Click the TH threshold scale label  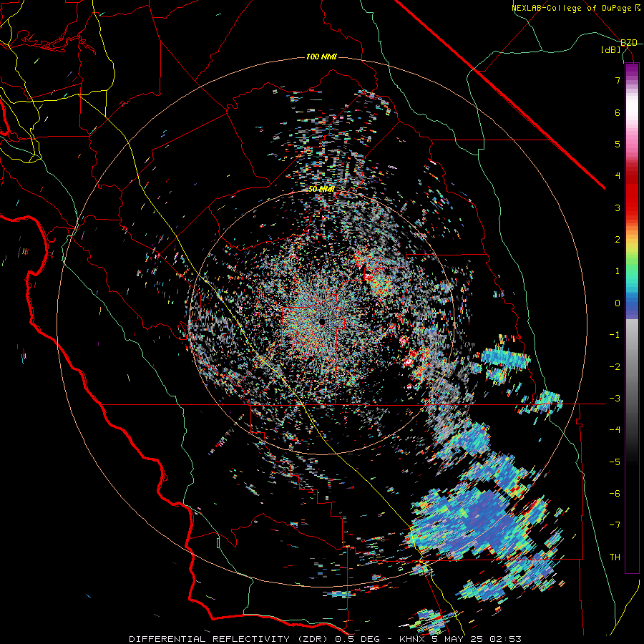coord(615,557)
